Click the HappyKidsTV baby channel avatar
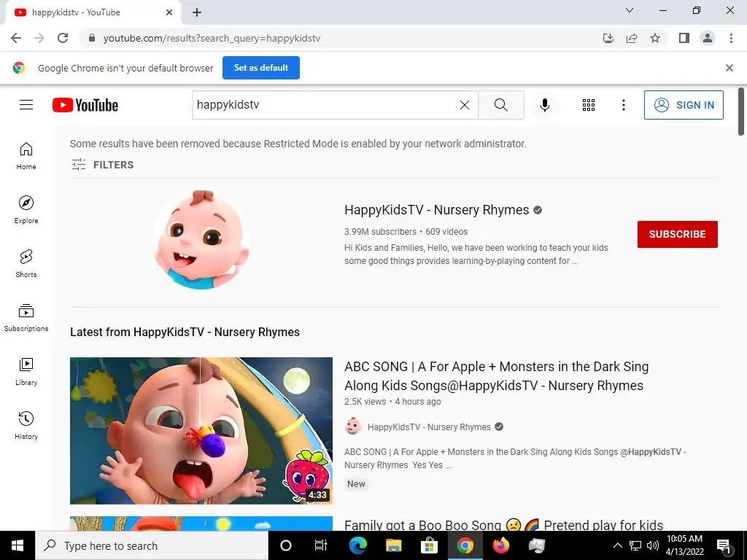Viewport: 747px width, 560px height. (x=201, y=239)
